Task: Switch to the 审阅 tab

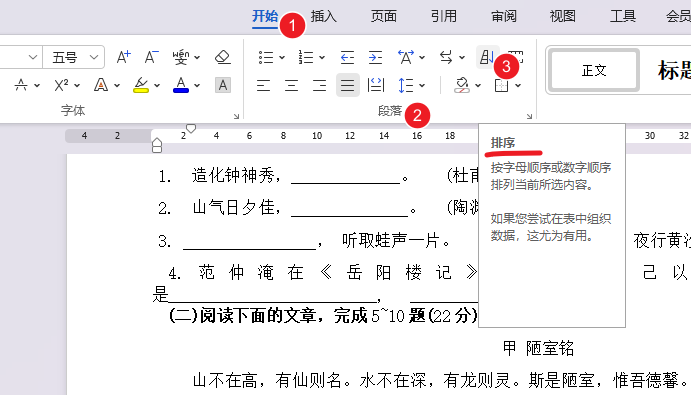Action: click(504, 16)
